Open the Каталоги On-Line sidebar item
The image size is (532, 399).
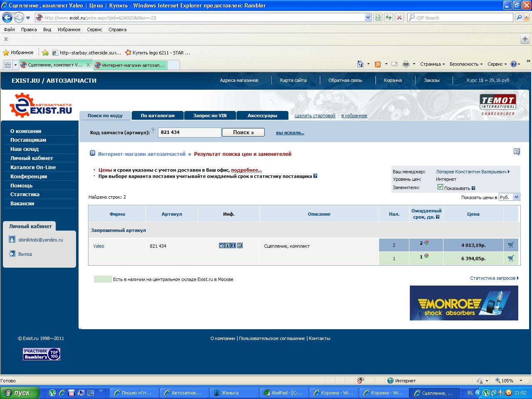pos(33,167)
